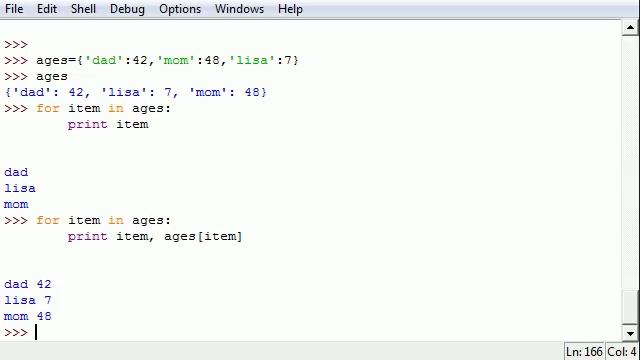Click the output line 'lisa 7'
This screenshot has width=640, height=360.
coord(28,300)
